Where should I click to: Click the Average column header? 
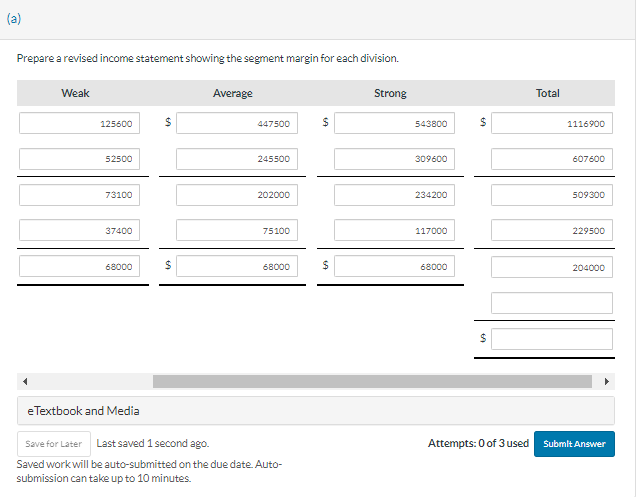pos(233,93)
